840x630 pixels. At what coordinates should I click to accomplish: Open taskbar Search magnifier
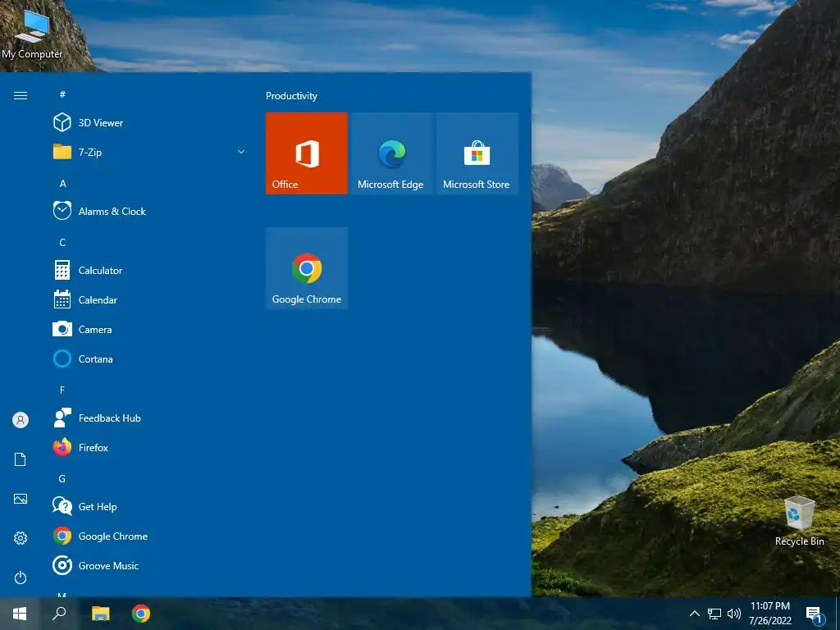pos(59,614)
